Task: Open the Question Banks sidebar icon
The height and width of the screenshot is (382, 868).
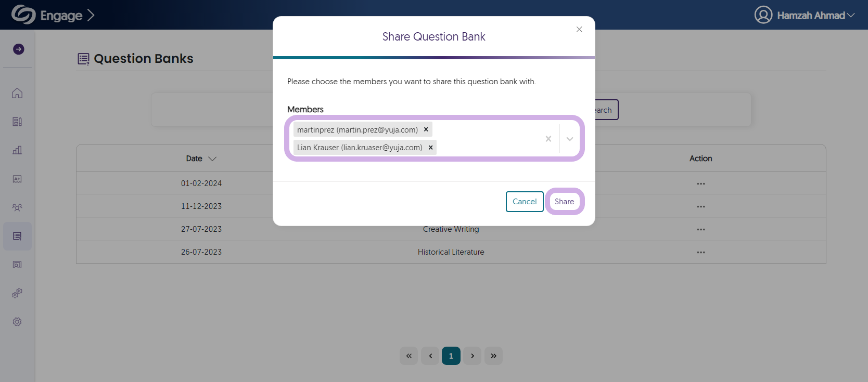Action: click(x=17, y=236)
